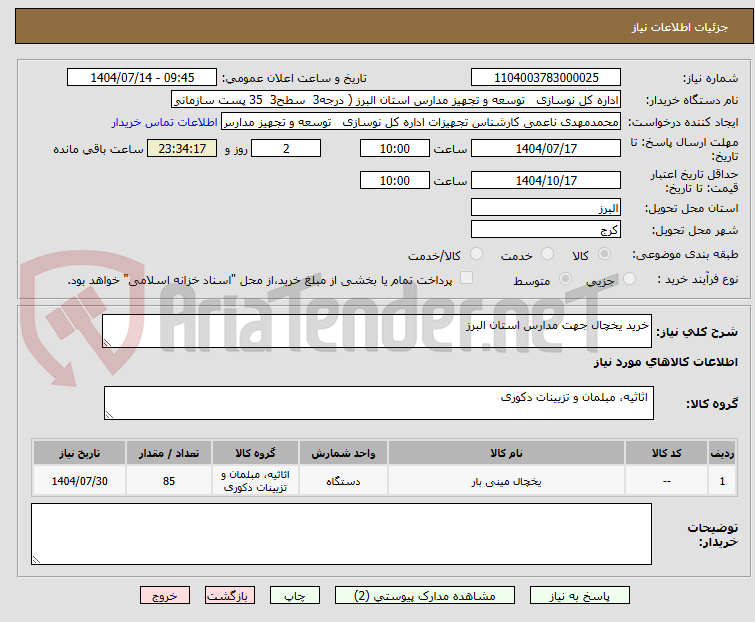Click کد کالا column header
The width and height of the screenshot is (755, 622).
pyautogui.click(x=666, y=453)
